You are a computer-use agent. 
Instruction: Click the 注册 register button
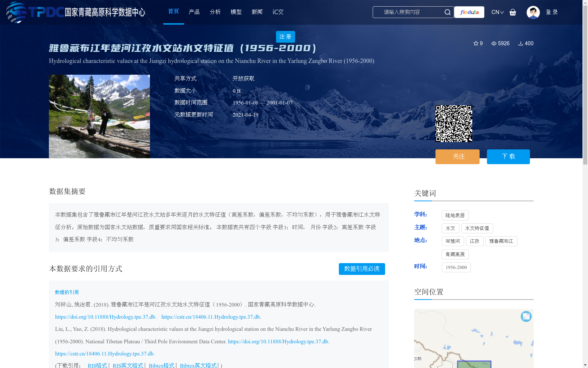pyautogui.click(x=285, y=37)
